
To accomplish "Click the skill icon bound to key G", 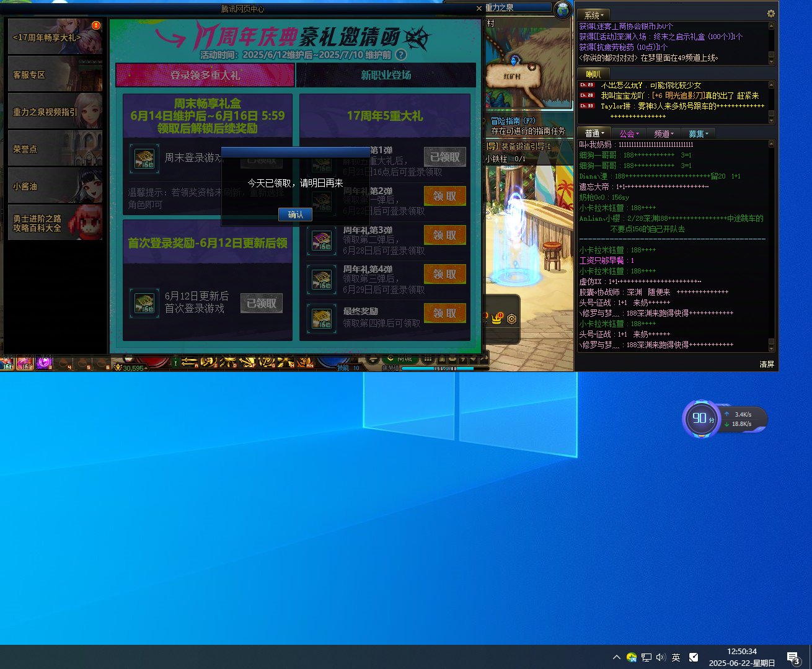I will pyautogui.click(x=267, y=361).
